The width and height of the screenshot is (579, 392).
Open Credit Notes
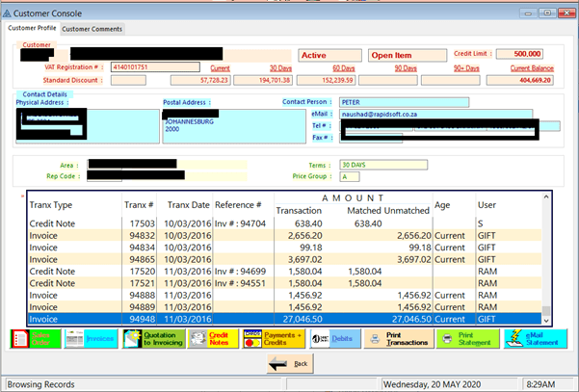(x=214, y=338)
